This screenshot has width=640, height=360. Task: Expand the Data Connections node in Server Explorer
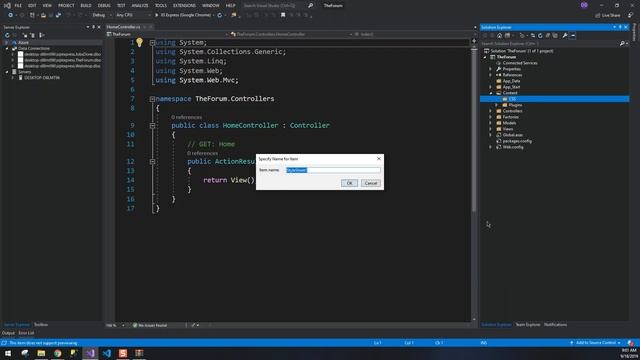[x=7, y=49]
